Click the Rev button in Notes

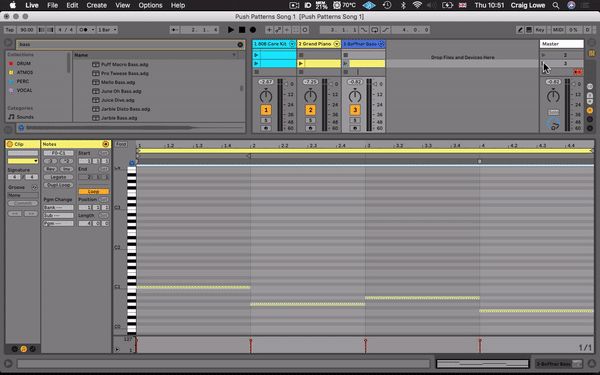51,169
